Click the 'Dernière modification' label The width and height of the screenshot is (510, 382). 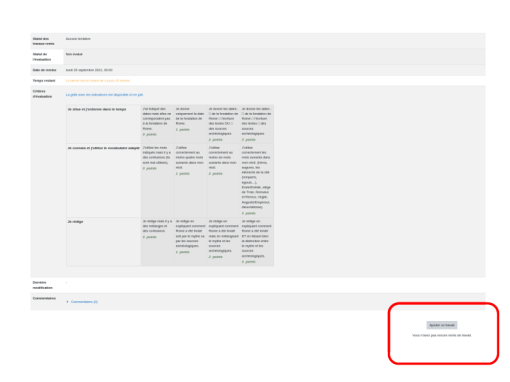pyautogui.click(x=43, y=285)
